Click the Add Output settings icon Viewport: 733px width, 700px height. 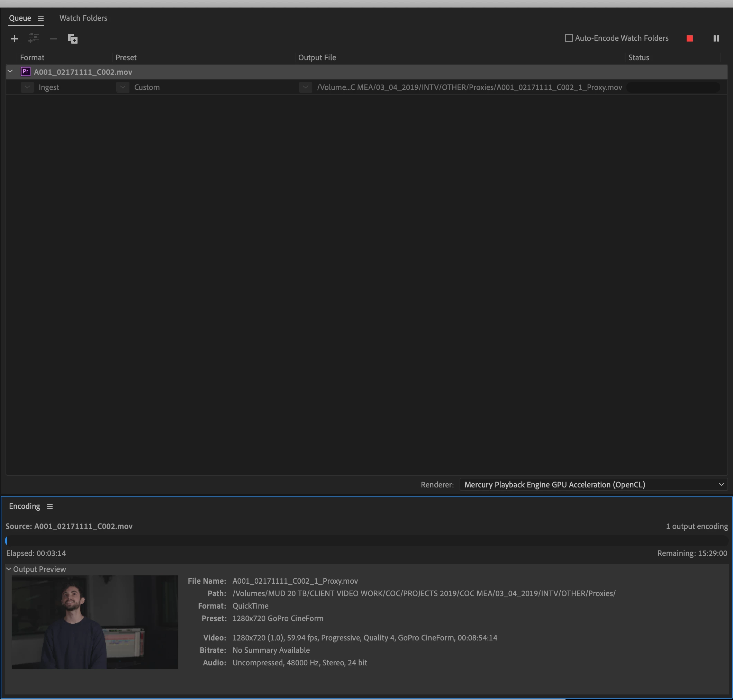click(34, 38)
